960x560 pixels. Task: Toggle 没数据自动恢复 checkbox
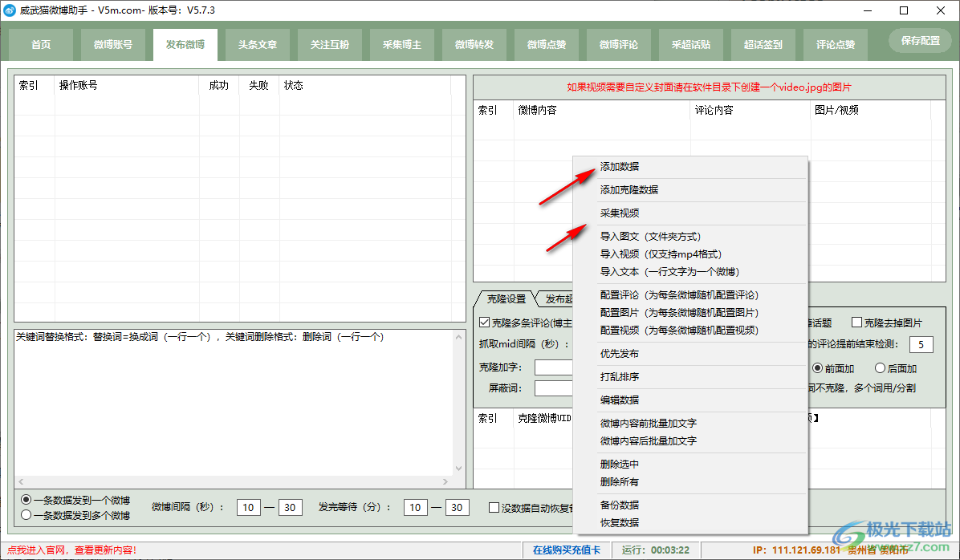494,507
